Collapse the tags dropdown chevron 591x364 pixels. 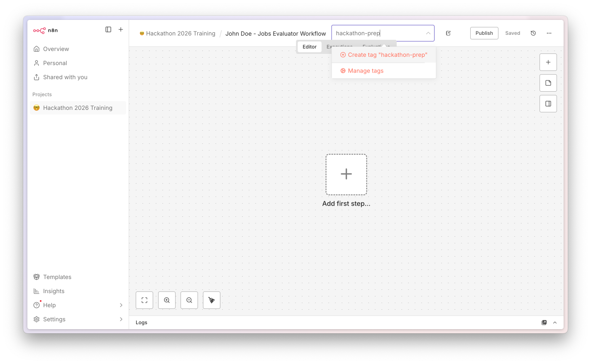coord(428,33)
